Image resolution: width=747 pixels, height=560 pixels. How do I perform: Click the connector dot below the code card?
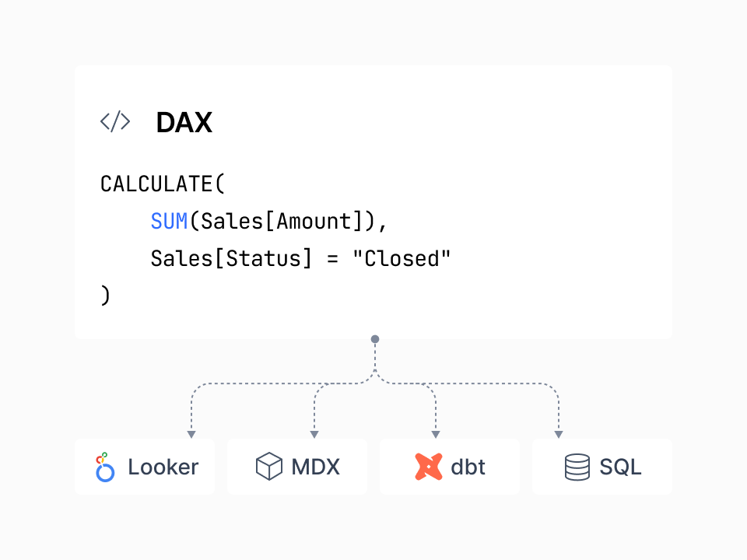[x=375, y=339]
